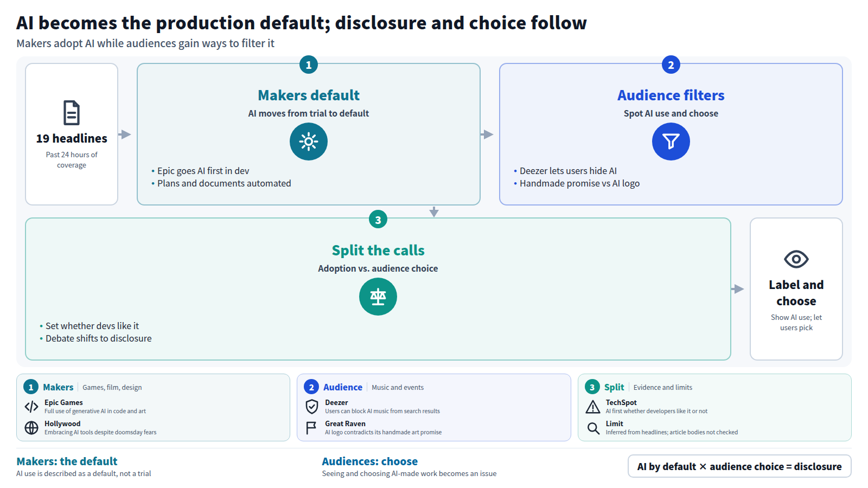
Task: Click the 'TechSpot' entry title
Action: coord(621,402)
